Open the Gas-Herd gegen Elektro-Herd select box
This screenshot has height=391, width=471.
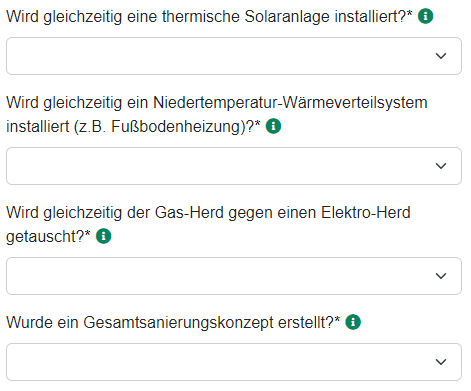[234, 276]
